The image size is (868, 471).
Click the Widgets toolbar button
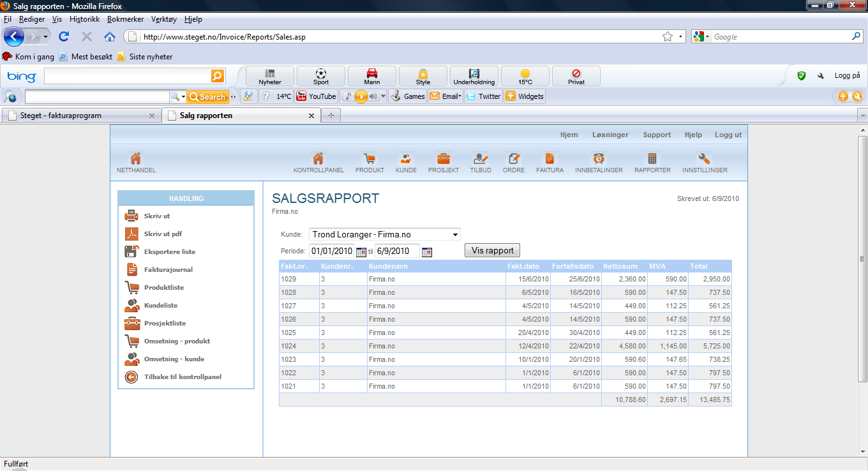pos(524,96)
